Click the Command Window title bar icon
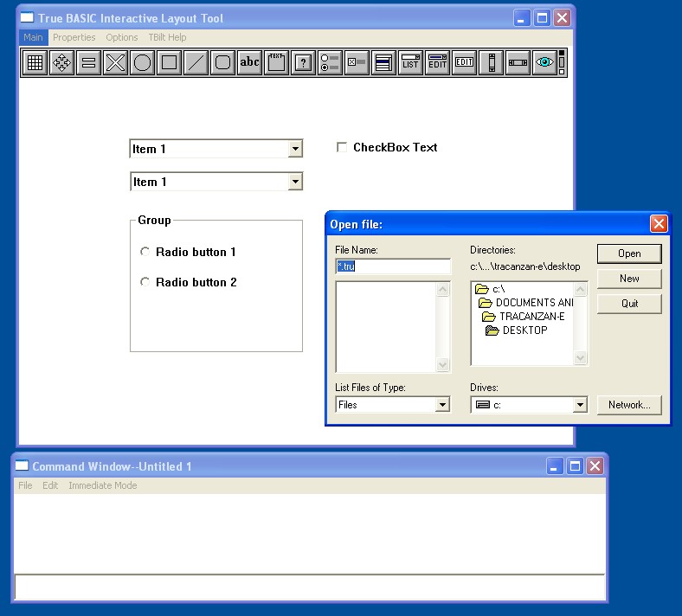Viewport: 682px width, 616px height. pyautogui.click(x=22, y=466)
